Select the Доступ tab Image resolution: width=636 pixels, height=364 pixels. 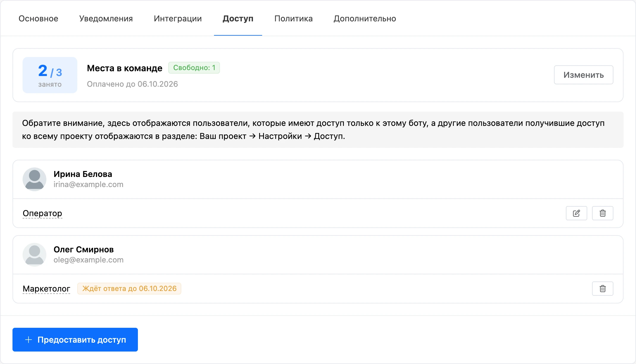[x=238, y=18]
